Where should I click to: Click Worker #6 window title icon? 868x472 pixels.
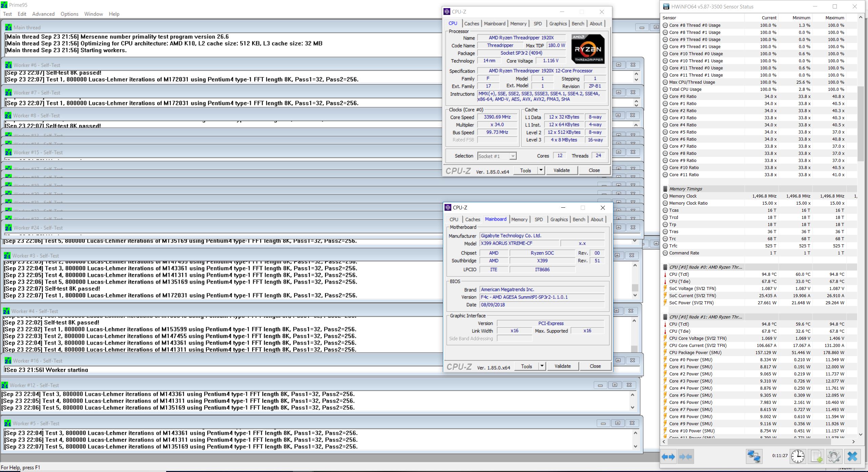coord(8,65)
